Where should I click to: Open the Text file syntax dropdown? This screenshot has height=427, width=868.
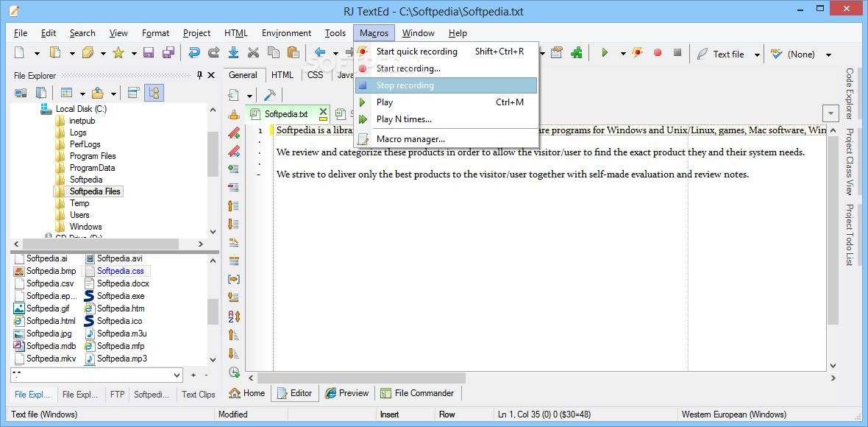tap(757, 54)
